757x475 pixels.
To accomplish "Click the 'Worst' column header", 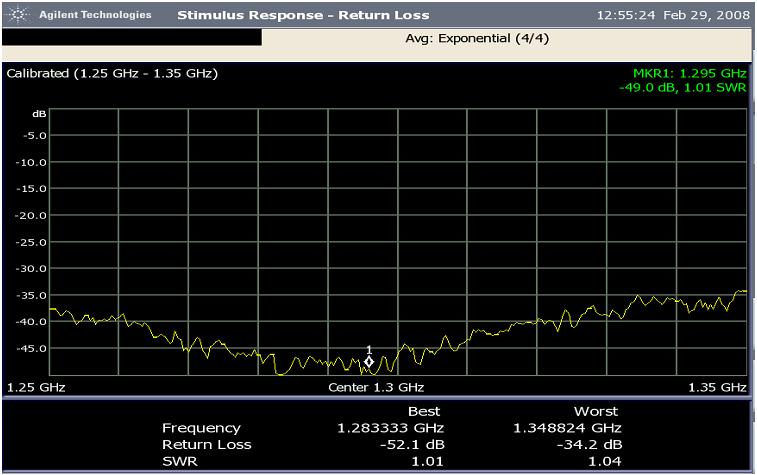I will (596, 411).
